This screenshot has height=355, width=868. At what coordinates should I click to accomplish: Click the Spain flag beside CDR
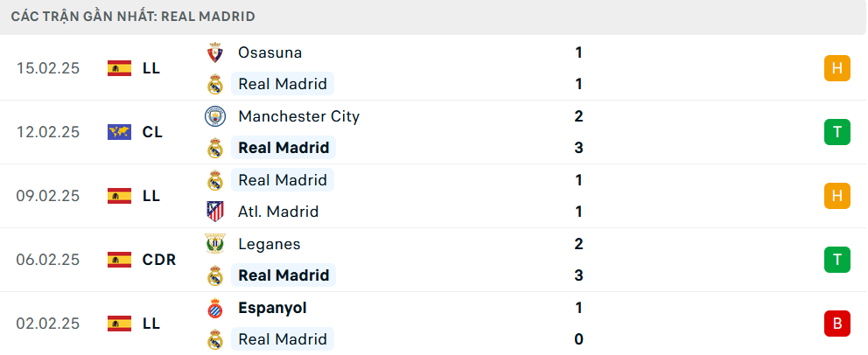coord(119,260)
